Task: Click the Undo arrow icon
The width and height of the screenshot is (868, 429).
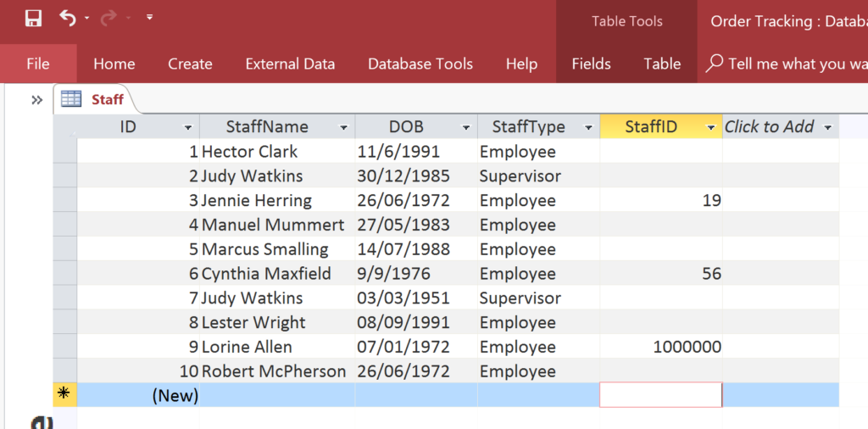Action: (67, 19)
